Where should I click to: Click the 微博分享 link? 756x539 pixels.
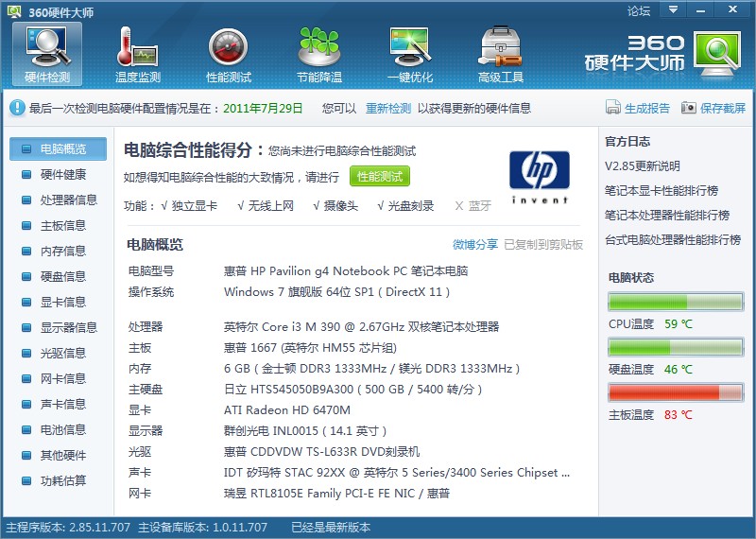coord(475,245)
